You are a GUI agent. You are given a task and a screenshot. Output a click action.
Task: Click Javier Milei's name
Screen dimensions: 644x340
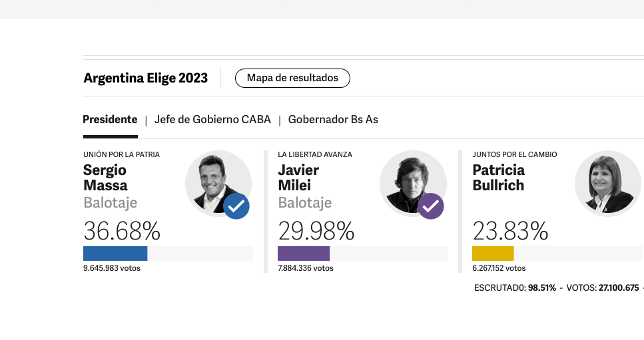298,178
